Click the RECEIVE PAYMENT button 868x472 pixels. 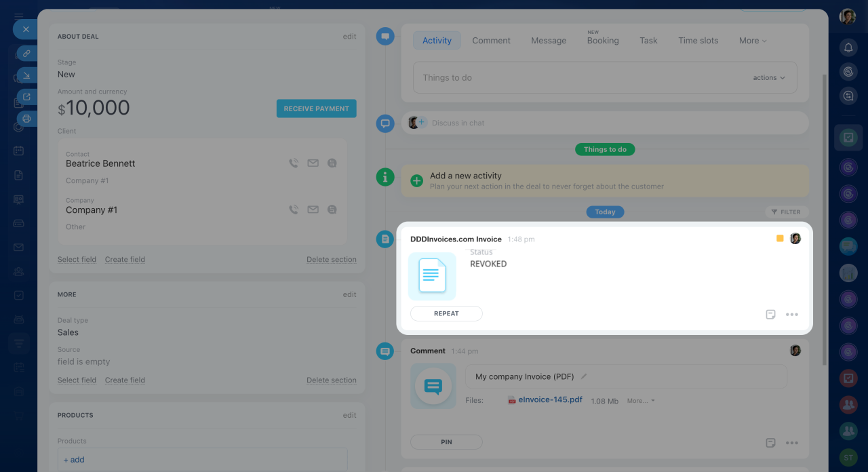[x=316, y=109]
